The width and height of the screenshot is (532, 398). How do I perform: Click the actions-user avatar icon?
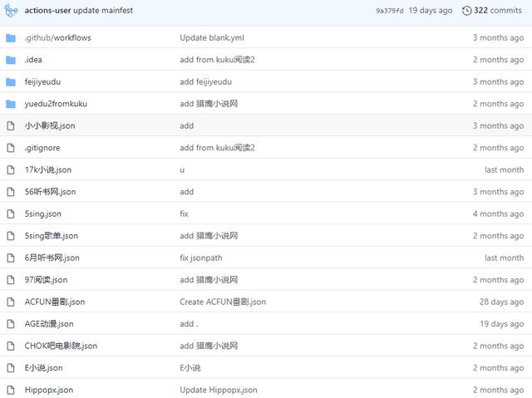(x=11, y=10)
